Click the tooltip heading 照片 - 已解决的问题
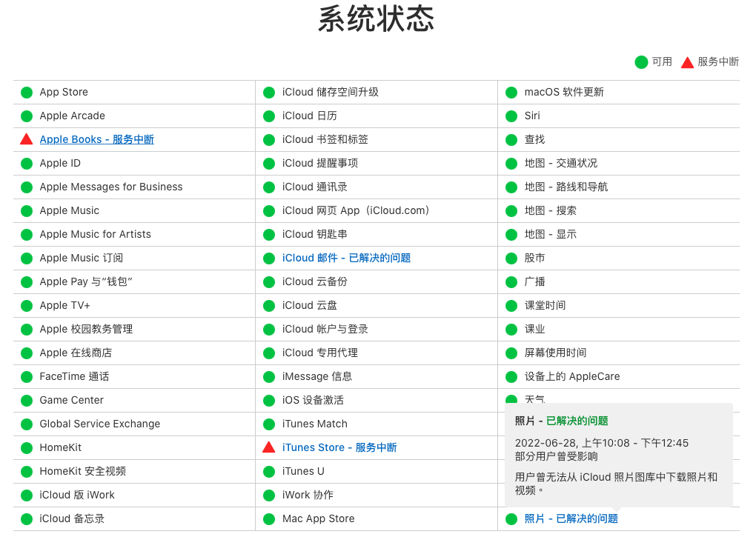The height and width of the screenshot is (534, 756). (561, 421)
